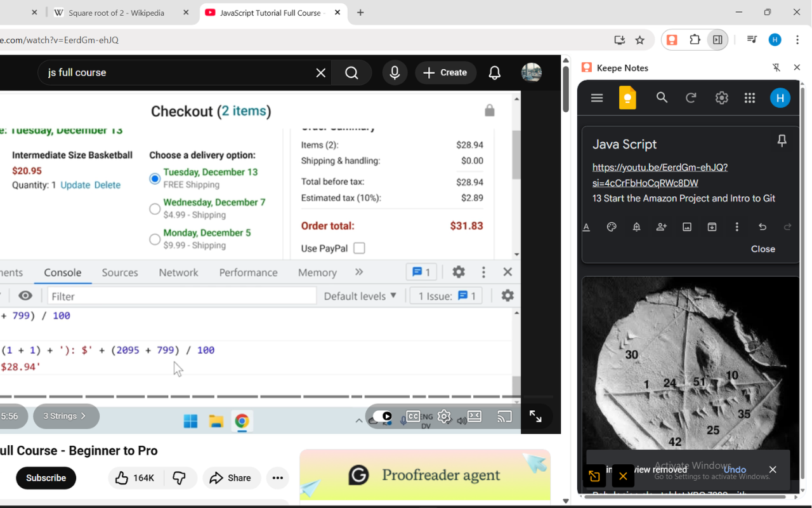Pin the Java Script note
Image resolution: width=812 pixels, height=508 pixels.
(782, 141)
